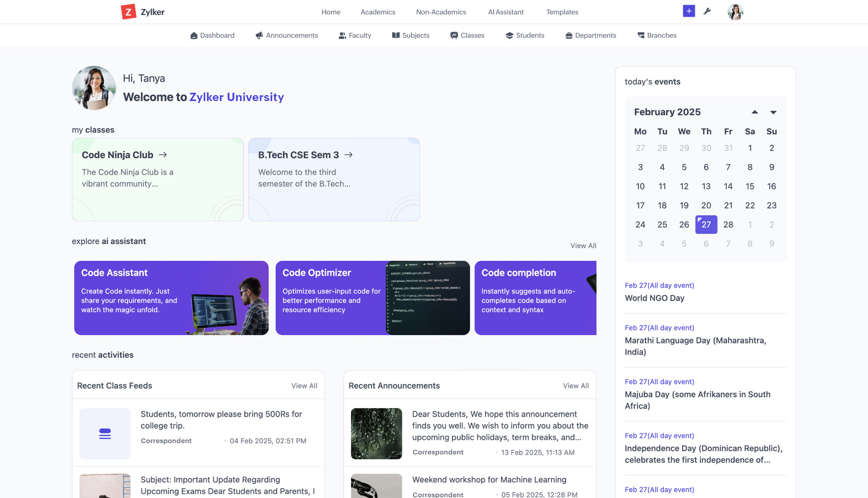
Task: Click the blue plus create button
Action: click(689, 11)
